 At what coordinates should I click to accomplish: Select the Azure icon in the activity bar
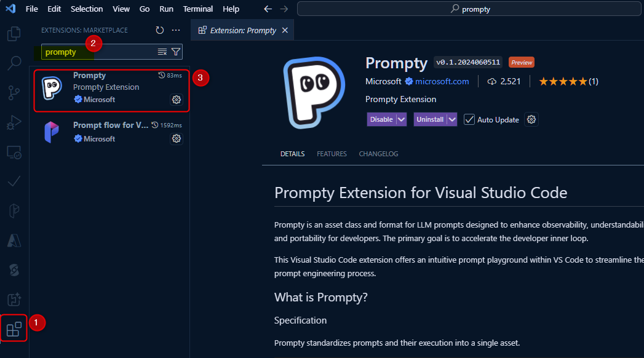[x=14, y=241]
